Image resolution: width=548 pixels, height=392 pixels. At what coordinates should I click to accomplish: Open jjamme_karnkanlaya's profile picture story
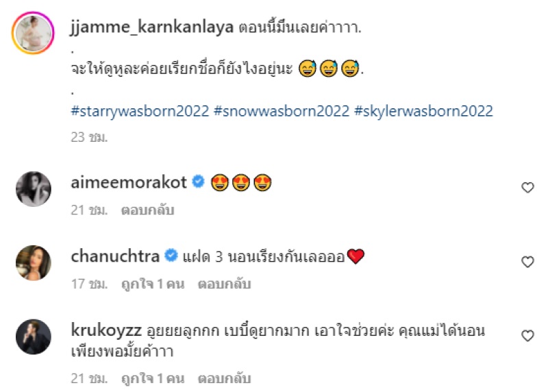click(33, 33)
